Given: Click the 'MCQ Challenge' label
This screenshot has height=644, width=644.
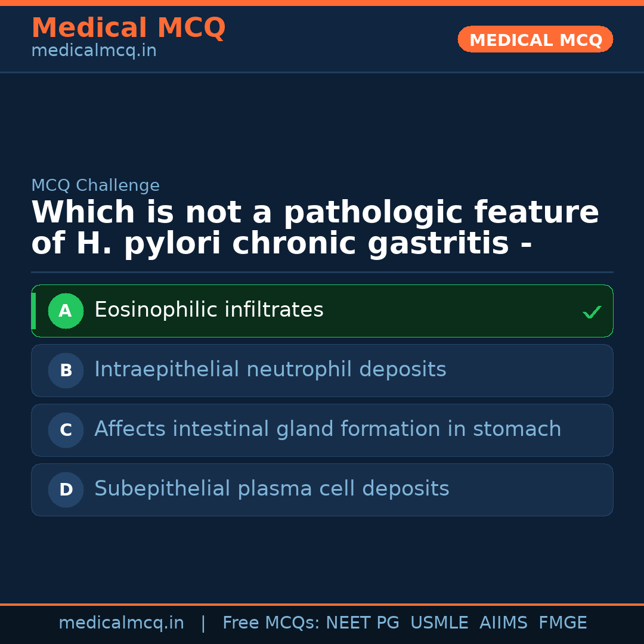Looking at the screenshot, I should point(95,185).
